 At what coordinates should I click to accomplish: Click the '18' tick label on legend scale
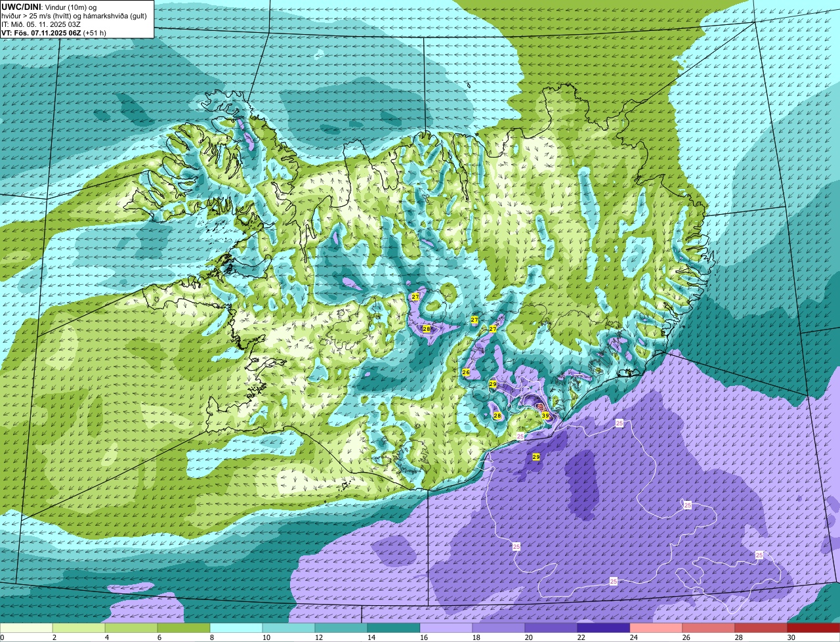[476, 637]
